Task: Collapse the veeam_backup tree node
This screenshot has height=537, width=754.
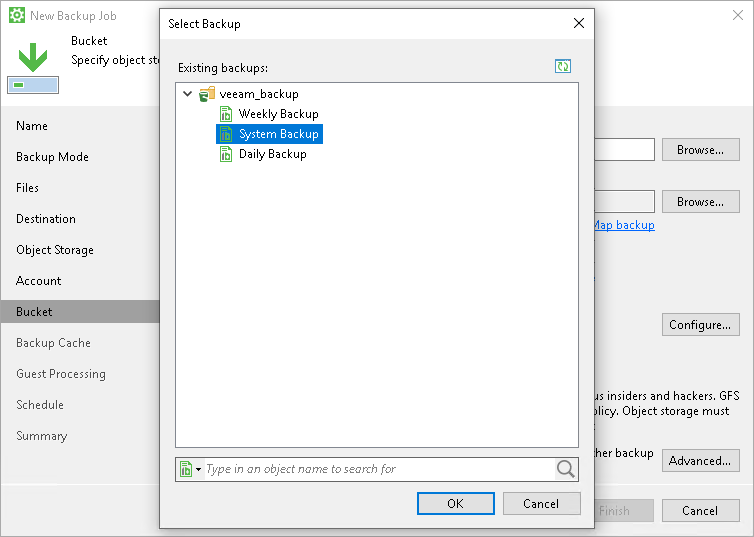Action: tap(188, 94)
